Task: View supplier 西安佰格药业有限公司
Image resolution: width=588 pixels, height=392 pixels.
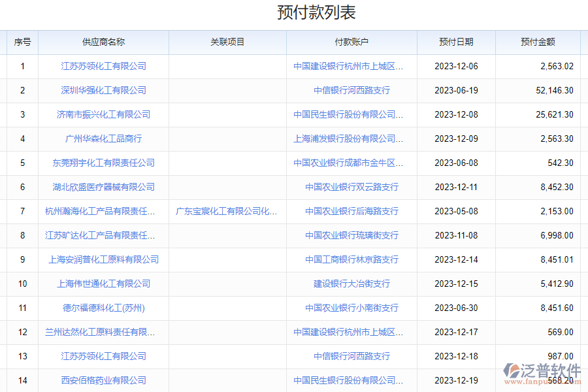Action: (103, 380)
